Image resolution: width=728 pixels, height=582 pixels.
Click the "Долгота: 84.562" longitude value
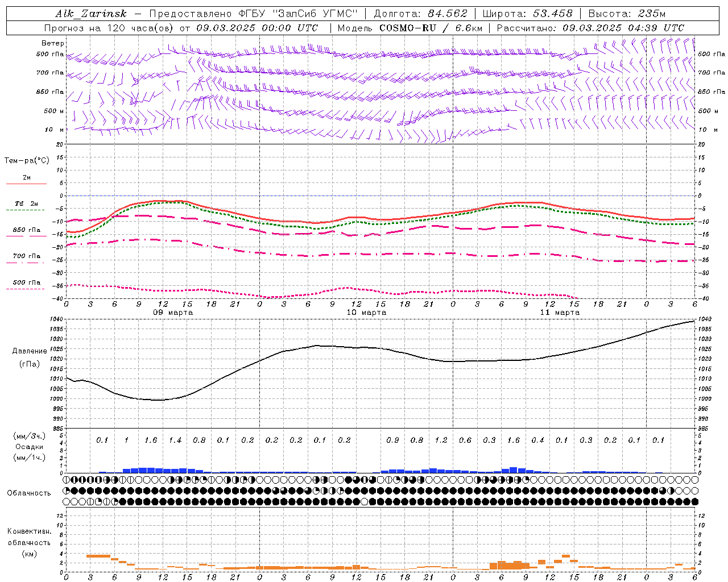tap(420, 14)
